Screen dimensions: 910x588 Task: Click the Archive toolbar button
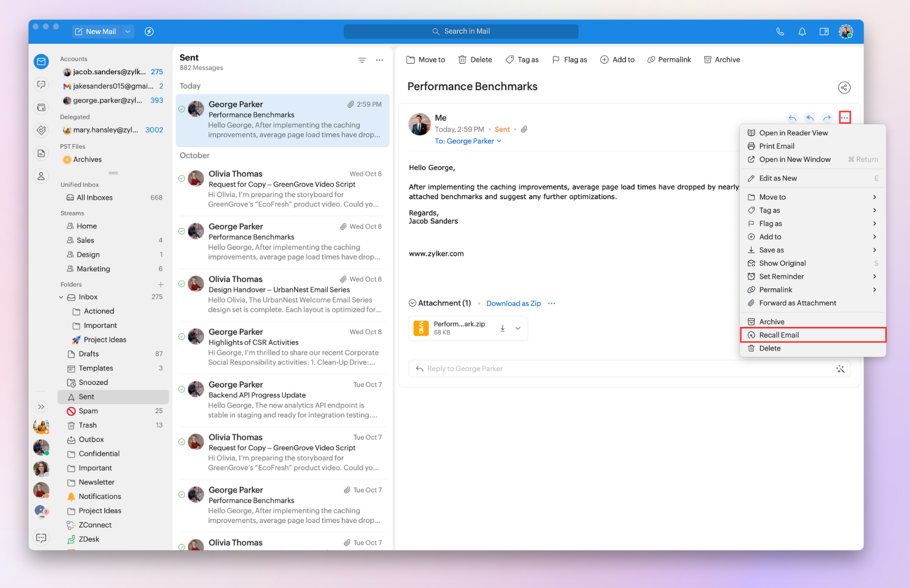(722, 60)
